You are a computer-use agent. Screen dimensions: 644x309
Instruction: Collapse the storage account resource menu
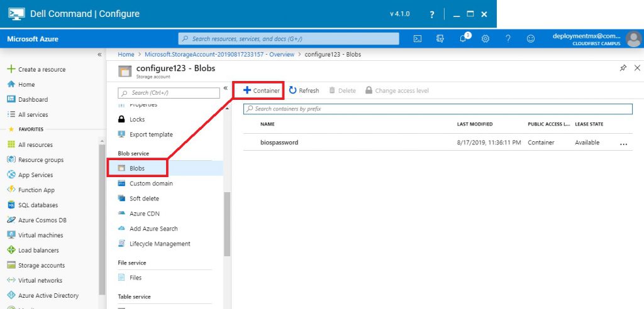tap(225, 89)
